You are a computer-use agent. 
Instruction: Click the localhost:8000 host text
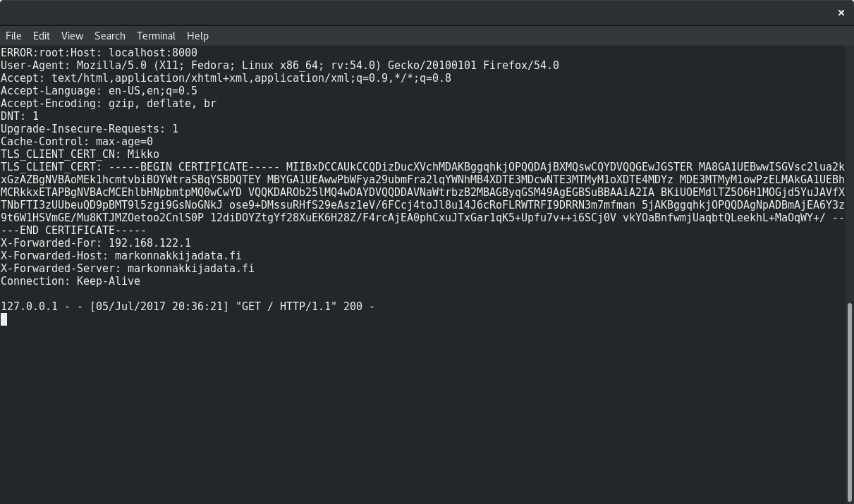[x=153, y=53]
